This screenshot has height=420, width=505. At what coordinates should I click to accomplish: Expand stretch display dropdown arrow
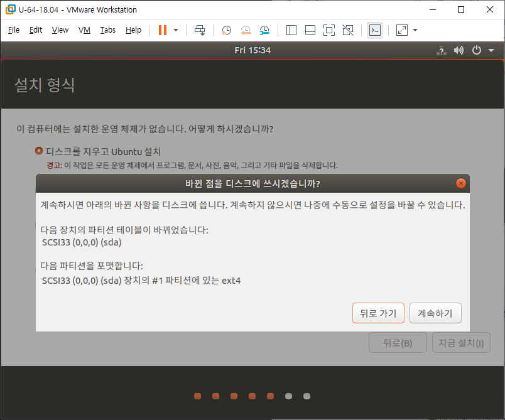pyautogui.click(x=415, y=30)
